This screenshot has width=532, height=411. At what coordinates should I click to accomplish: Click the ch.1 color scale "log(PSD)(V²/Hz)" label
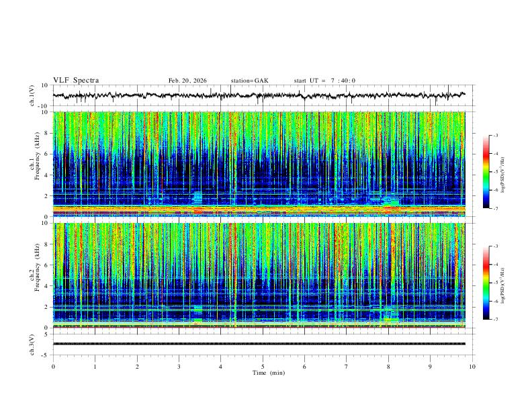pyautogui.click(x=503, y=175)
